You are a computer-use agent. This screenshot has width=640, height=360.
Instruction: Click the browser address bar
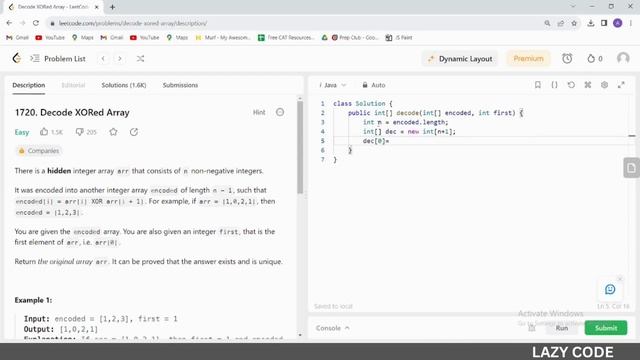[x=294, y=23]
